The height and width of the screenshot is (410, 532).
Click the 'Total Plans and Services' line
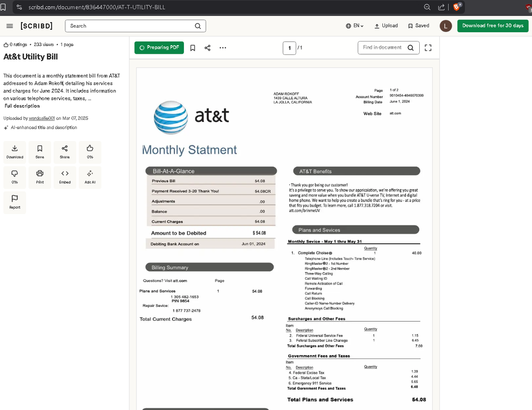(356, 399)
